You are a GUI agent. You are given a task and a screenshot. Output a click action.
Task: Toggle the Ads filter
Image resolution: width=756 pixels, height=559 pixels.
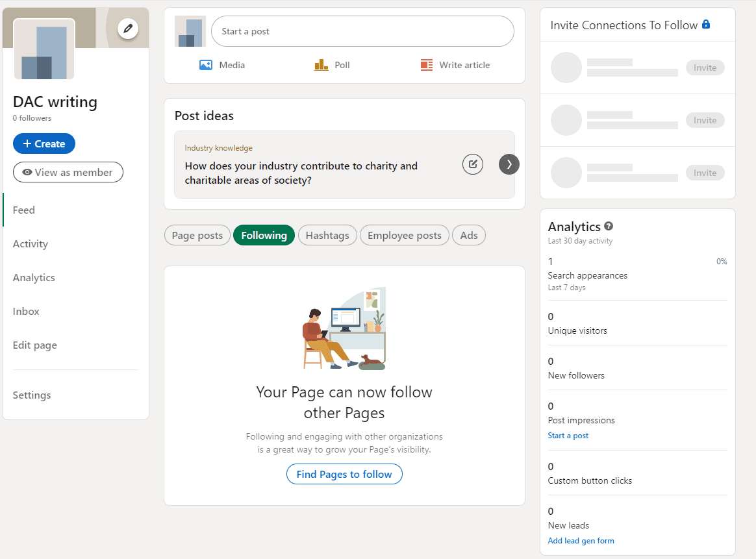[x=468, y=235]
